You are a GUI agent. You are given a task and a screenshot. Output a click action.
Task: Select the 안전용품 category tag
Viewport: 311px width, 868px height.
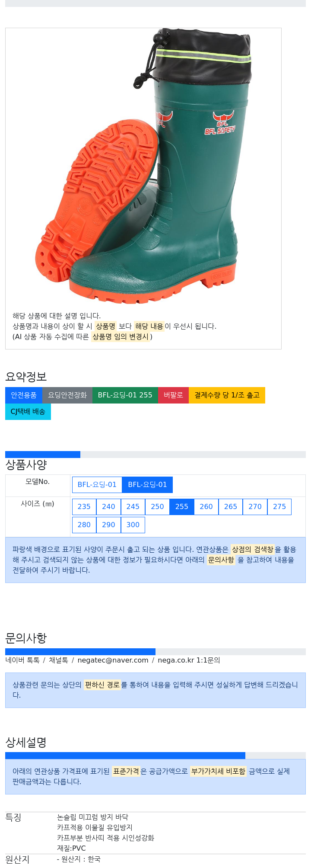coord(24,395)
